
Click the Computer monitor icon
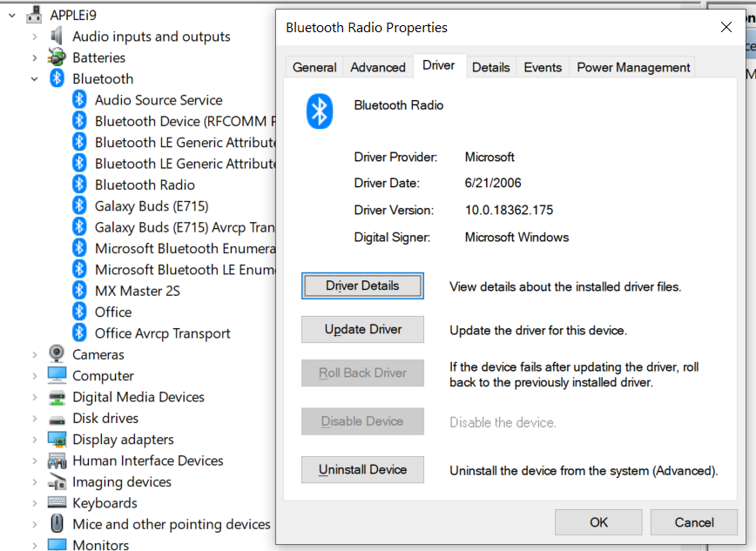[x=57, y=375]
